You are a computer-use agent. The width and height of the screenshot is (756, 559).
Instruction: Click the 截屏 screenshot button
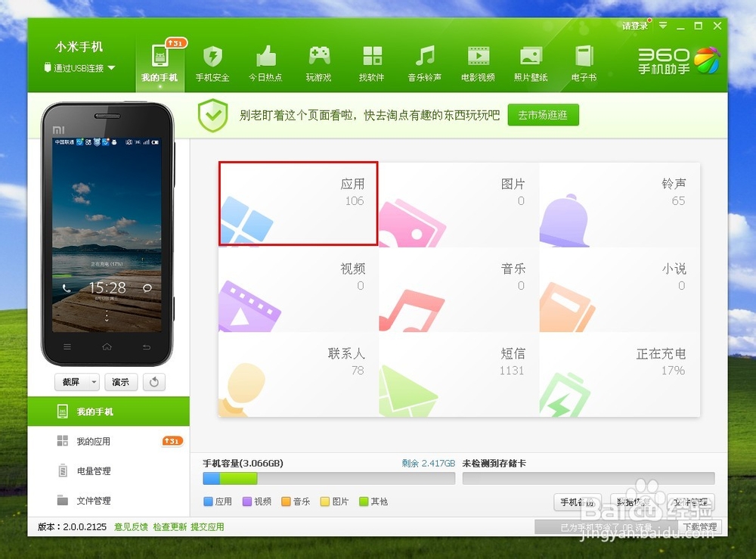point(71,382)
